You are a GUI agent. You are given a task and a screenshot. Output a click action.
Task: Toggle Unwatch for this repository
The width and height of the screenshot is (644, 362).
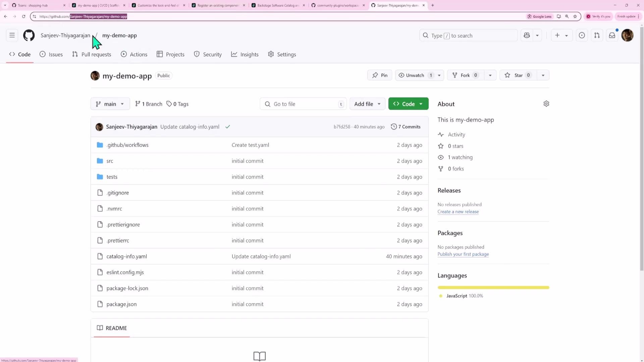coord(416,75)
